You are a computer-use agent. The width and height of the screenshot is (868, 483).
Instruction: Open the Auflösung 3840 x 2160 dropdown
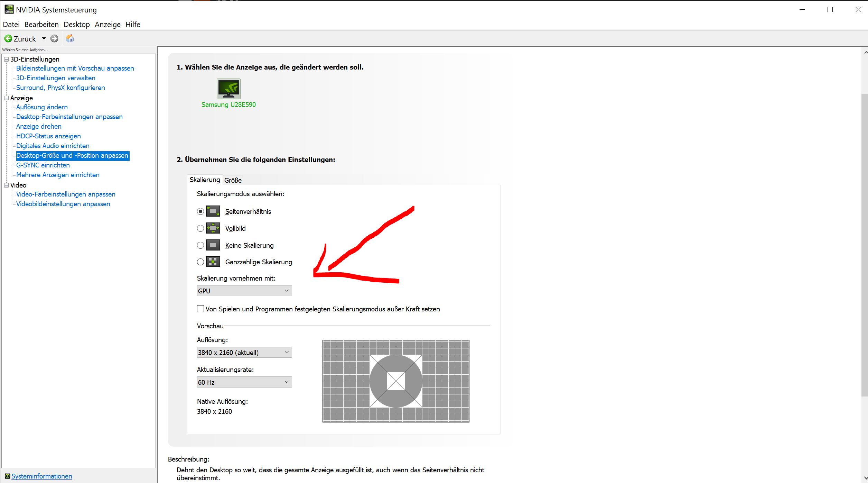click(244, 352)
